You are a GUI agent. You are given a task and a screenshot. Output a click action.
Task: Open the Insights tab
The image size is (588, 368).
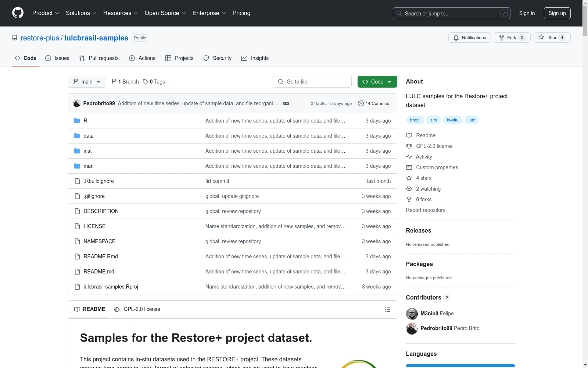(x=255, y=58)
